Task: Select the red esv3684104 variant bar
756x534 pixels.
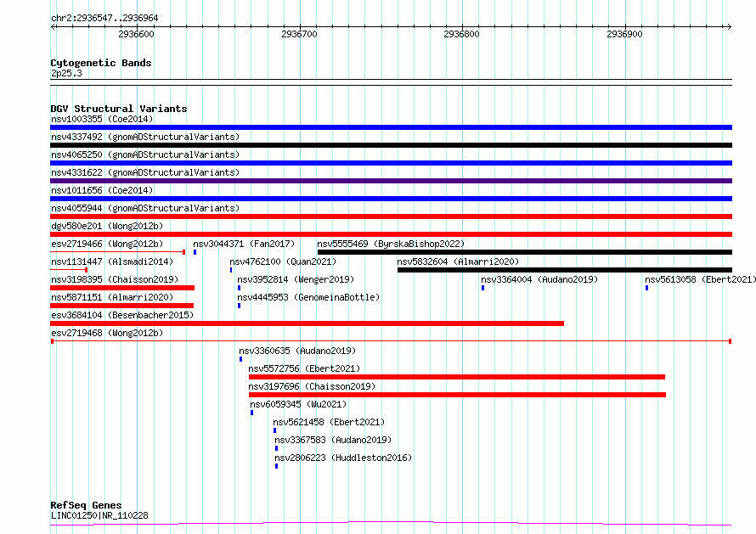Action: click(x=307, y=323)
